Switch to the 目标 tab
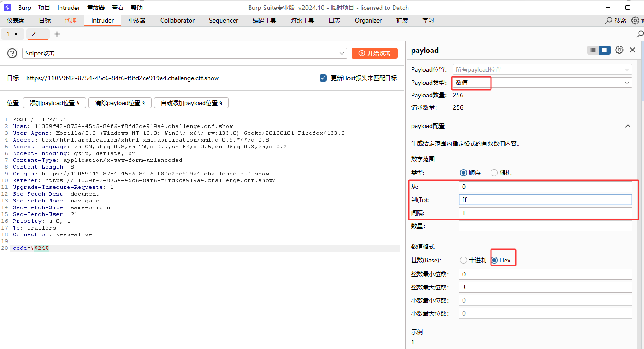The width and height of the screenshot is (644, 349). coord(45,20)
